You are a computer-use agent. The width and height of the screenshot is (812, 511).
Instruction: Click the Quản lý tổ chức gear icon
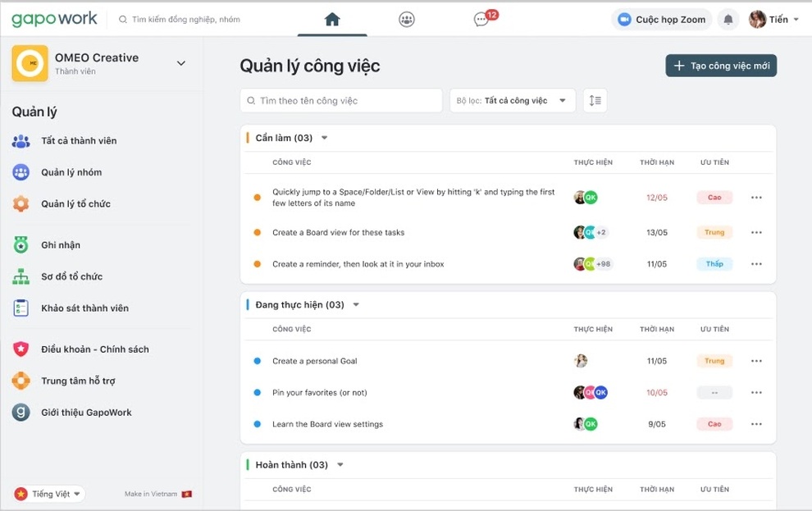[21, 204]
